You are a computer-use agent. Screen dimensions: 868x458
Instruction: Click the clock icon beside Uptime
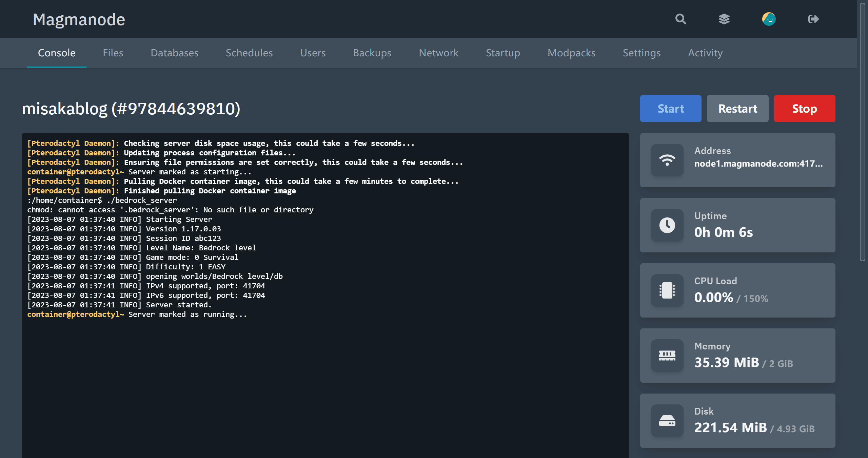point(667,225)
